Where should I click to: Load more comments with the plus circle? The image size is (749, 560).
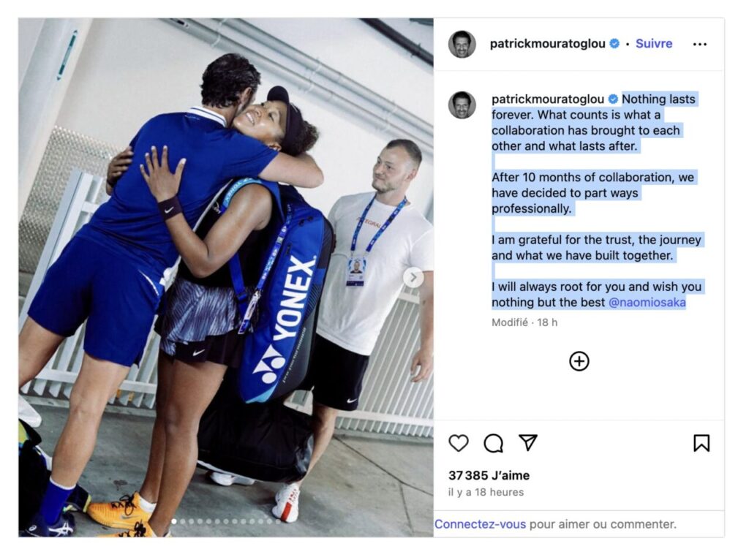pyautogui.click(x=579, y=361)
